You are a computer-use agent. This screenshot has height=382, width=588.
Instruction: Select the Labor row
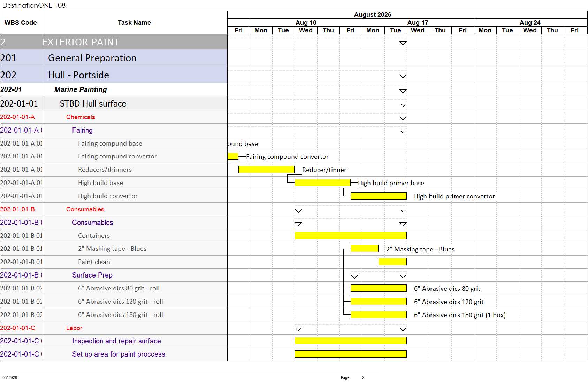(114, 328)
